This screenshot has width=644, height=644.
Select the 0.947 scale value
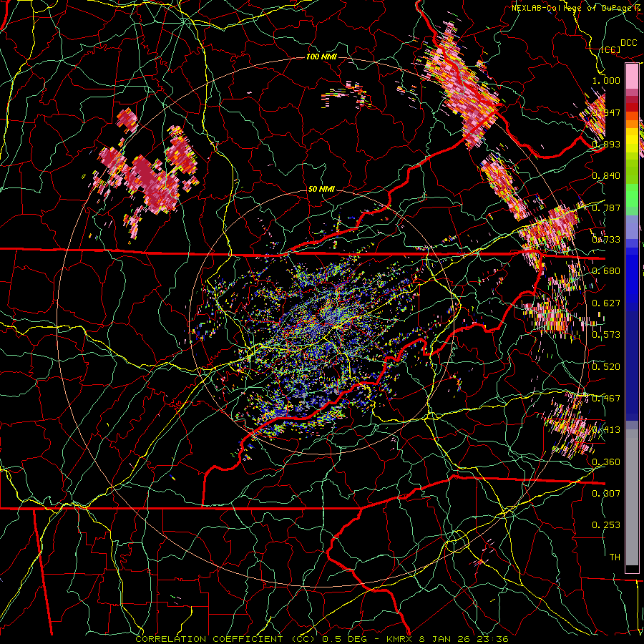tap(606, 112)
